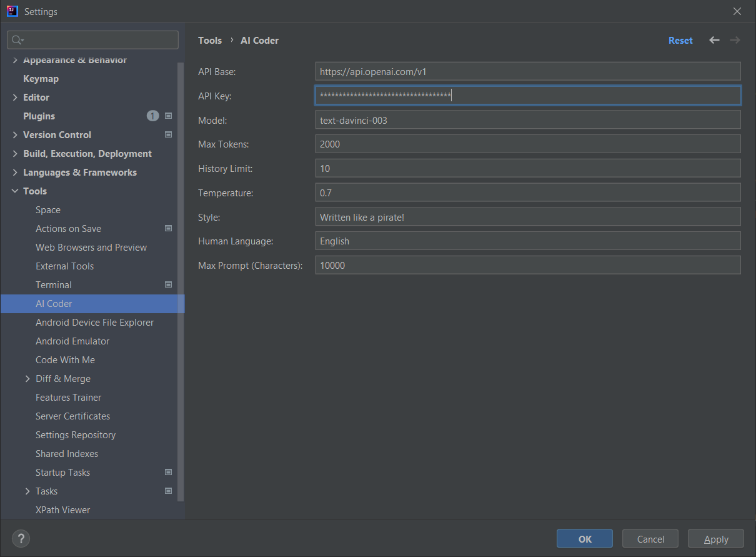Click the project-settings icon beside Terminal
This screenshot has width=756, height=557.
(168, 285)
